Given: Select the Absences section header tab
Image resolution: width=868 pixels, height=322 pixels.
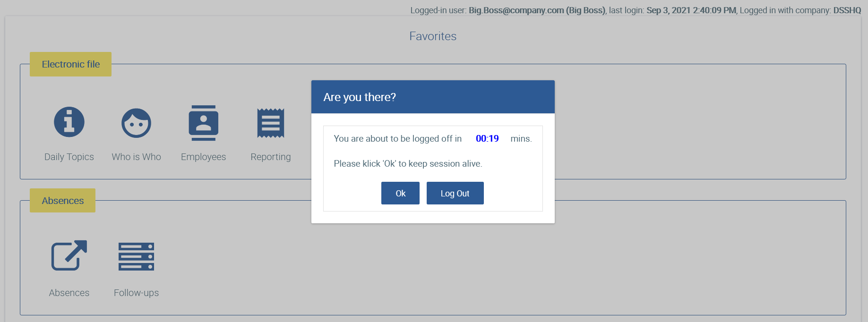Looking at the screenshot, I should 62,201.
